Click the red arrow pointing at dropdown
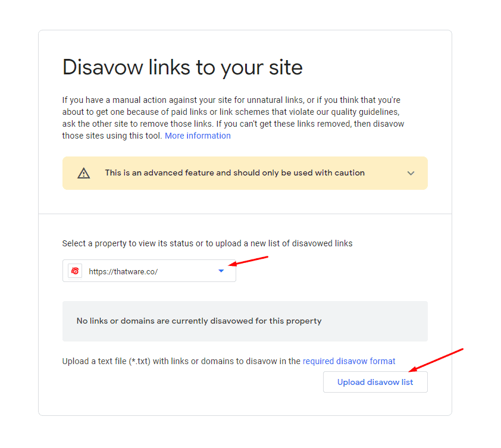This screenshot has width=501, height=448. (x=248, y=261)
